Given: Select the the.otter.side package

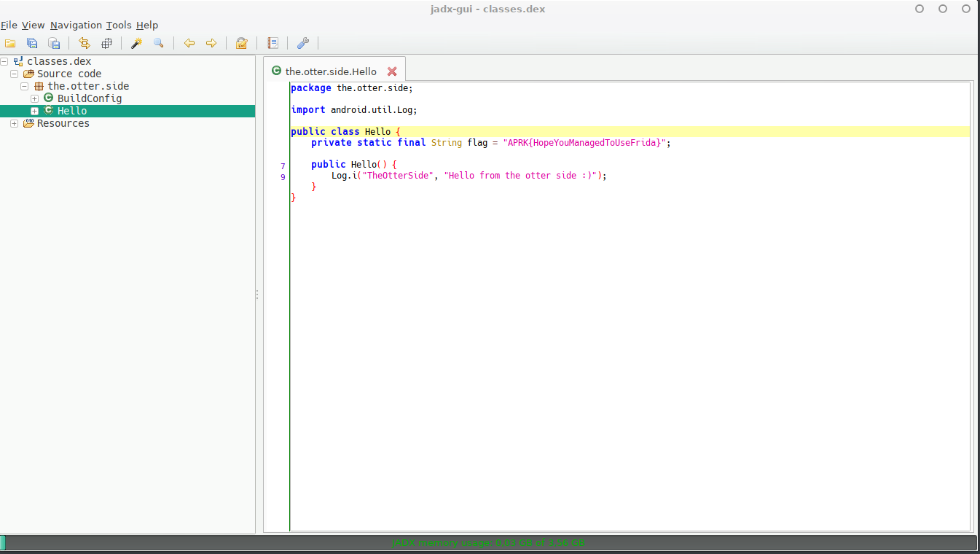Looking at the screenshot, I should click(88, 86).
